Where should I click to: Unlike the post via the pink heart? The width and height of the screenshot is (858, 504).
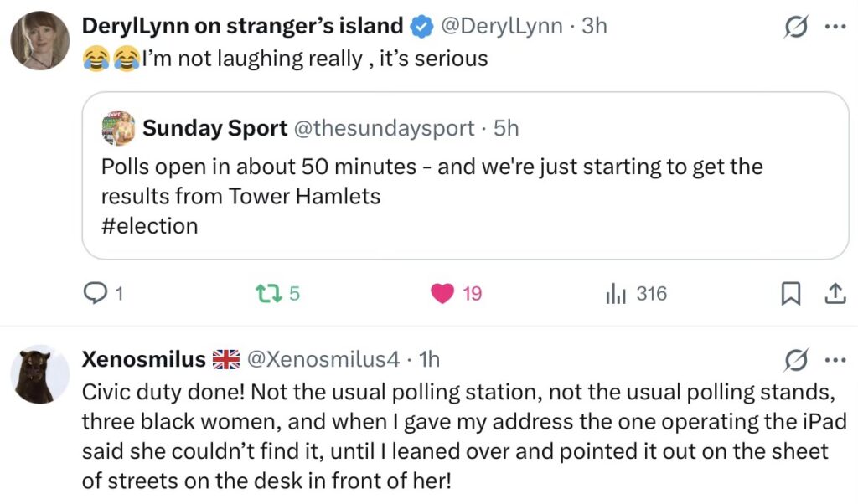coord(442,294)
